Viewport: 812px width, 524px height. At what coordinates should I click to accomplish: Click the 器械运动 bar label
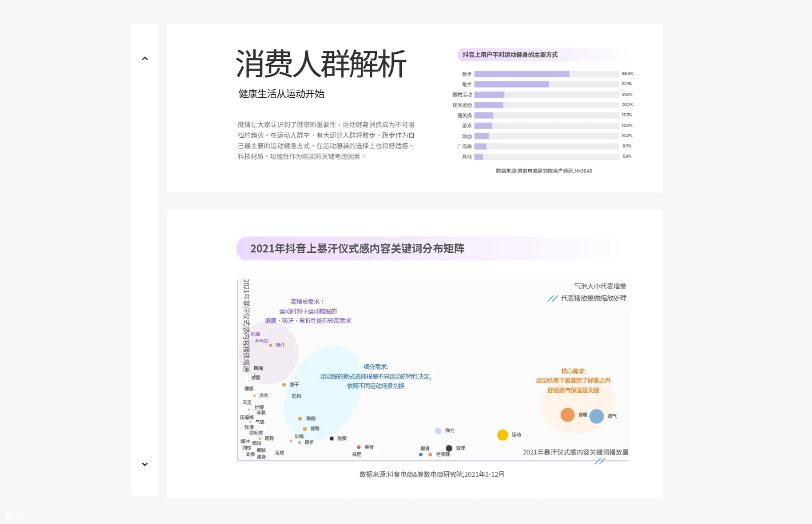coord(462,95)
